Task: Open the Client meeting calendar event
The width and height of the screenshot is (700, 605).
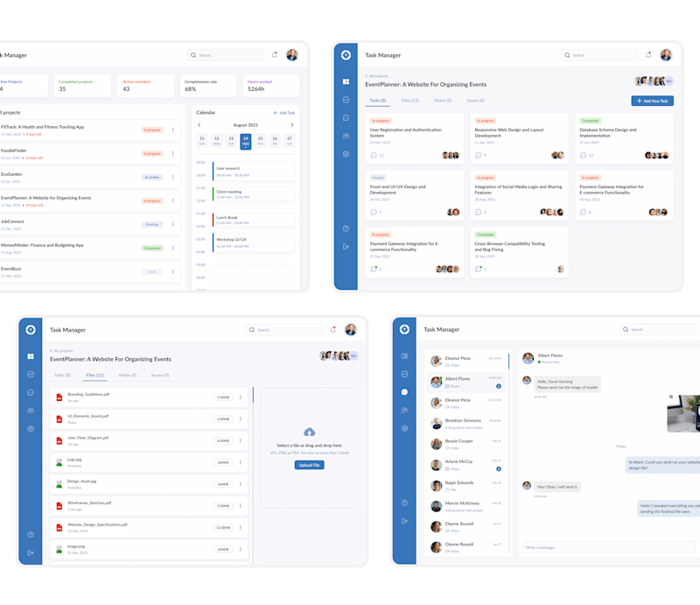Action: (254, 194)
